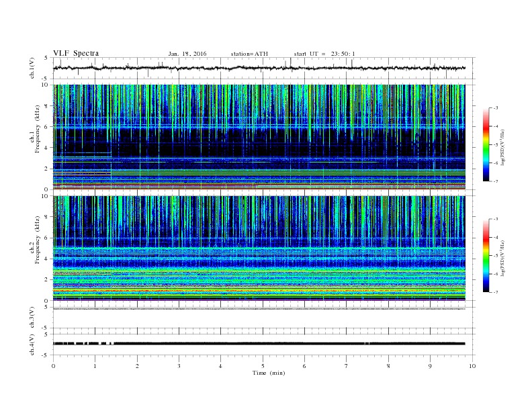
Task: Click the "1" tick on the Time axis
Action: (x=95, y=366)
